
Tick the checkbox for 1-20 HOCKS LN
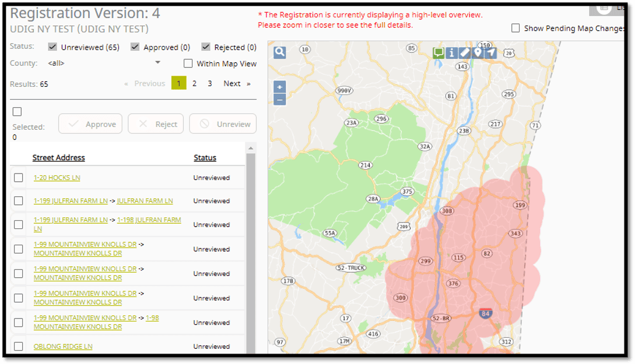pos(19,178)
